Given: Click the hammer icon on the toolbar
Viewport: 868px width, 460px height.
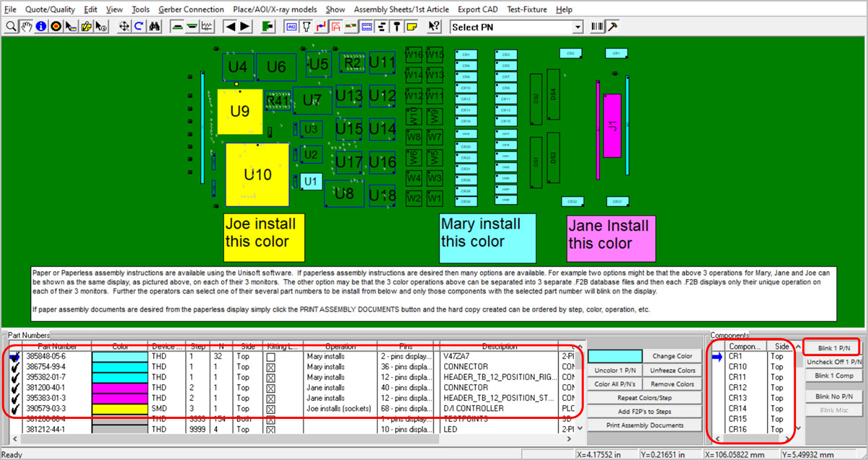Looking at the screenshot, I should [x=614, y=26].
